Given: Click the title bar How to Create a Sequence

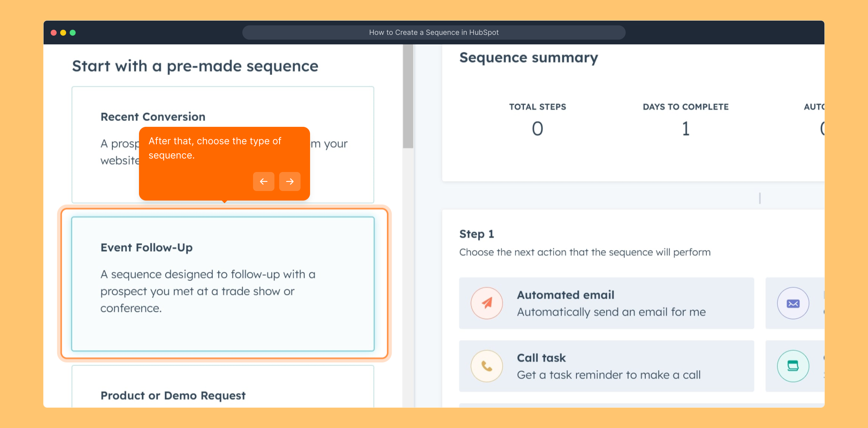Looking at the screenshot, I should (x=434, y=32).
